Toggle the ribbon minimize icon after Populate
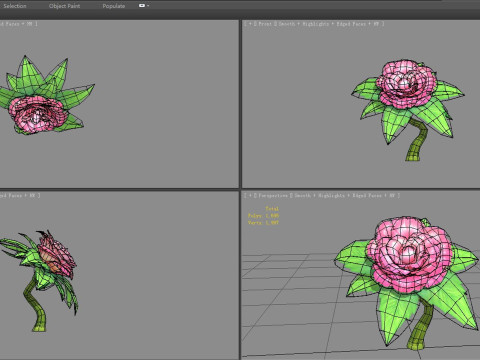This screenshot has width=480, height=360. (x=142, y=6)
